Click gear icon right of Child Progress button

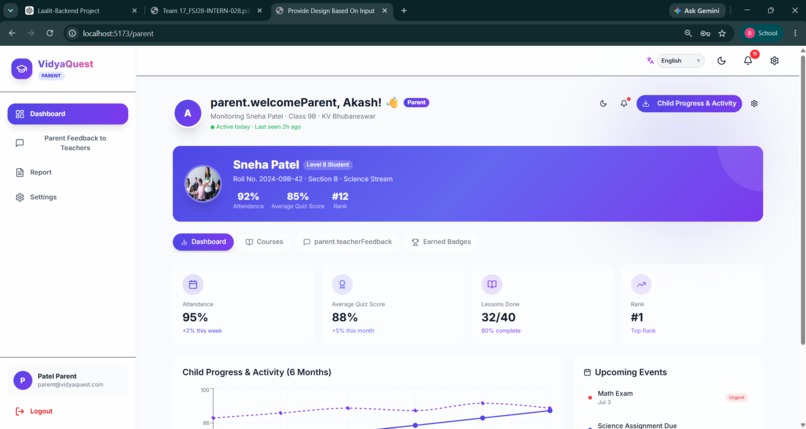click(x=754, y=103)
